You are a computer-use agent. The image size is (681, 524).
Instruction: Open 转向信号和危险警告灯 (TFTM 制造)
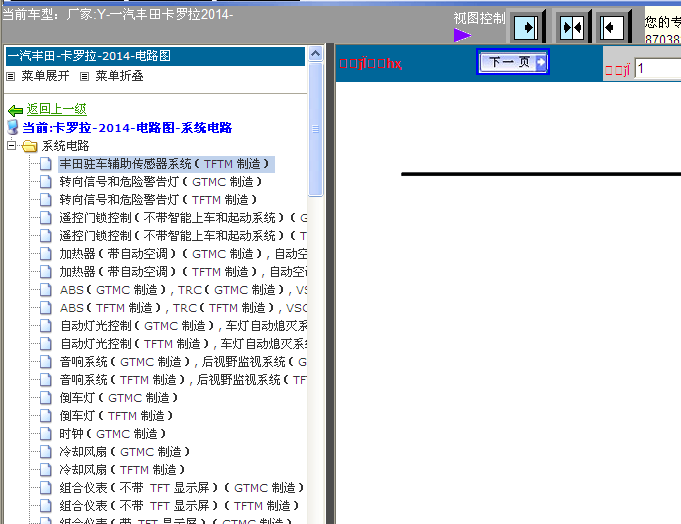tap(158, 200)
